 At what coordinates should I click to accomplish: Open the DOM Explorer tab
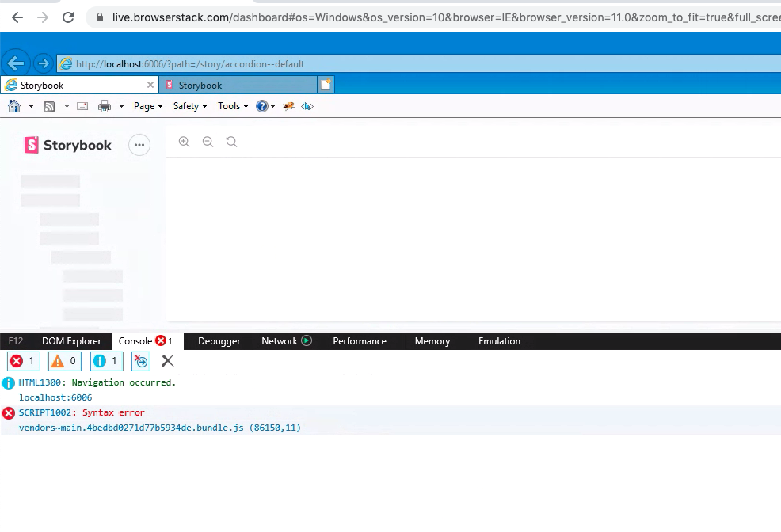[x=72, y=341]
